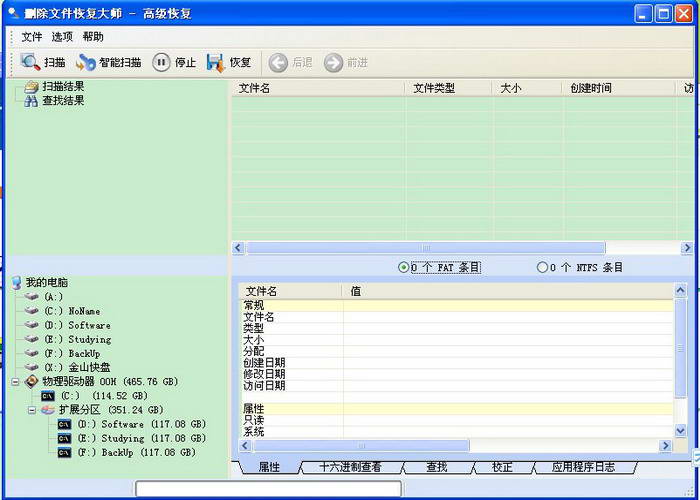
Task: Click the Stop (停止) pause icon
Action: point(161,62)
